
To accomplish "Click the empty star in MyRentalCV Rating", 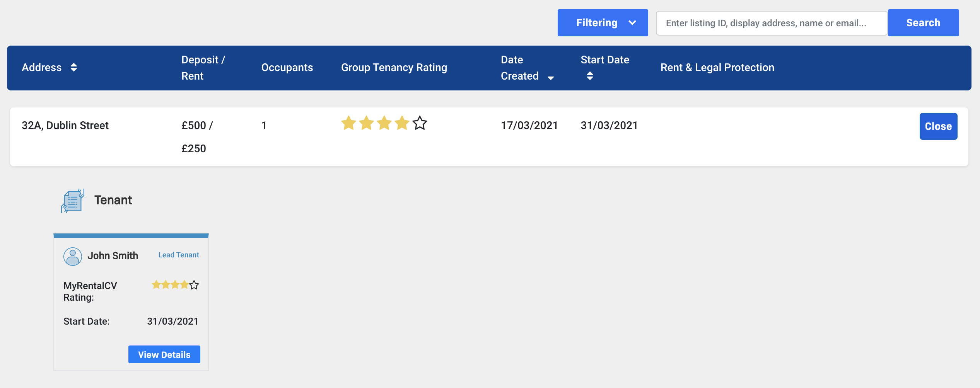I will [x=194, y=285].
